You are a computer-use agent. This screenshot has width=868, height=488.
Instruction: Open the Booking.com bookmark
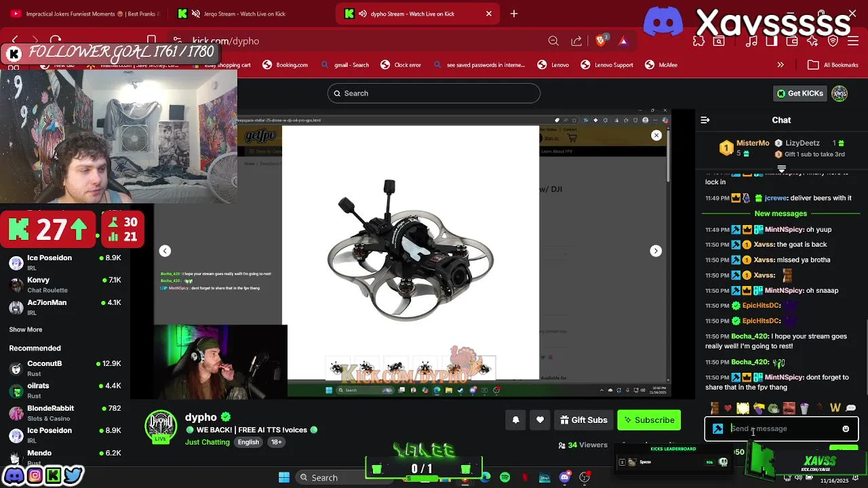click(x=285, y=65)
